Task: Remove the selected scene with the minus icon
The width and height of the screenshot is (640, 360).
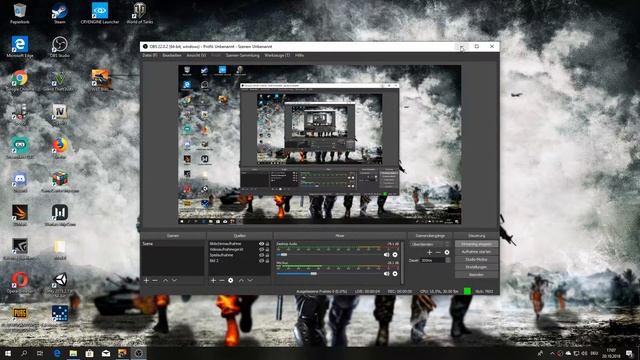Action: [x=155, y=280]
